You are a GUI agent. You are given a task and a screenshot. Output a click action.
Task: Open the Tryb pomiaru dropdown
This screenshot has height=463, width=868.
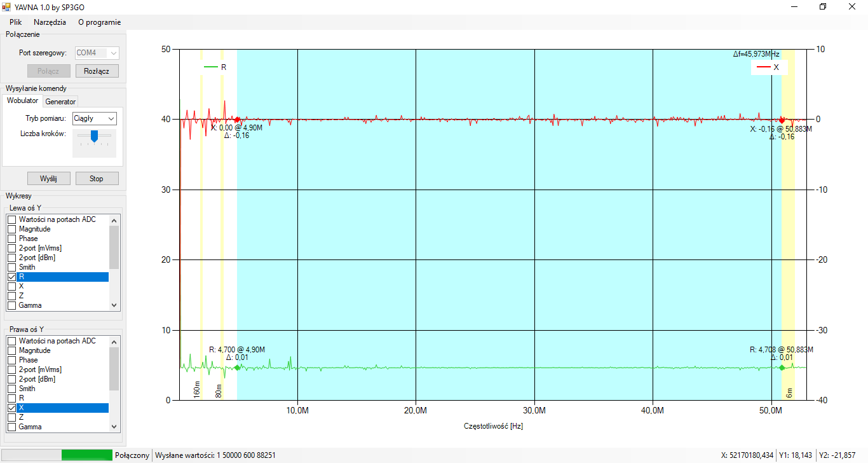click(95, 118)
